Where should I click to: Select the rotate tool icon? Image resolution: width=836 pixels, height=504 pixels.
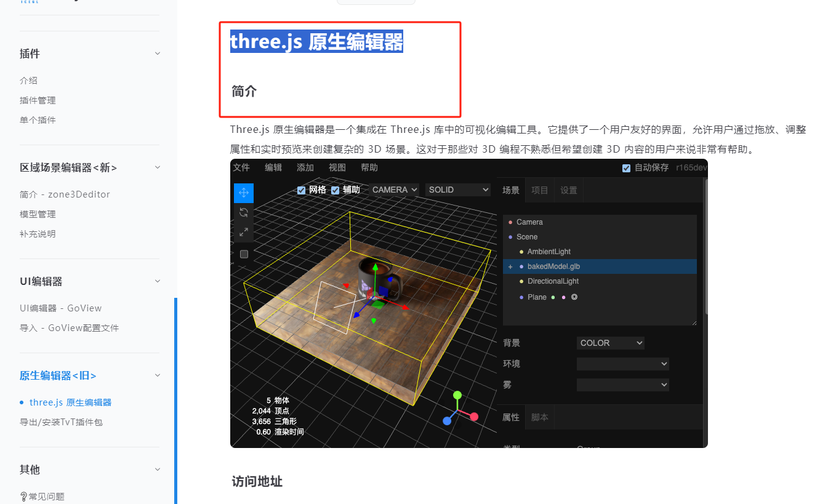click(x=244, y=212)
